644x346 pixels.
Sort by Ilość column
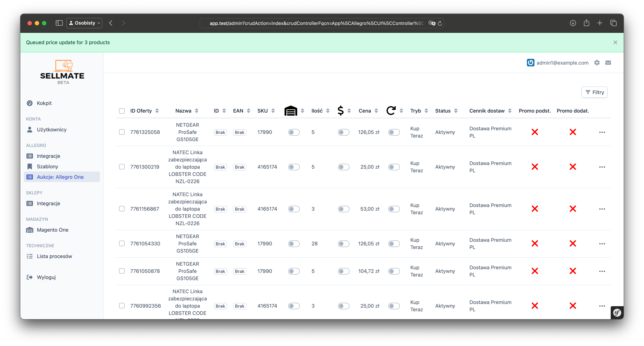tap(320, 111)
